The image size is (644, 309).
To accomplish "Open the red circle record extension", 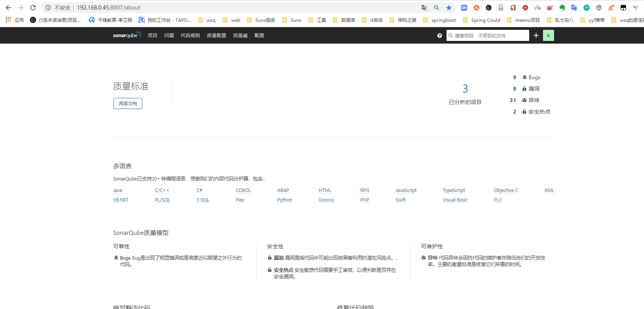I will [x=525, y=8].
